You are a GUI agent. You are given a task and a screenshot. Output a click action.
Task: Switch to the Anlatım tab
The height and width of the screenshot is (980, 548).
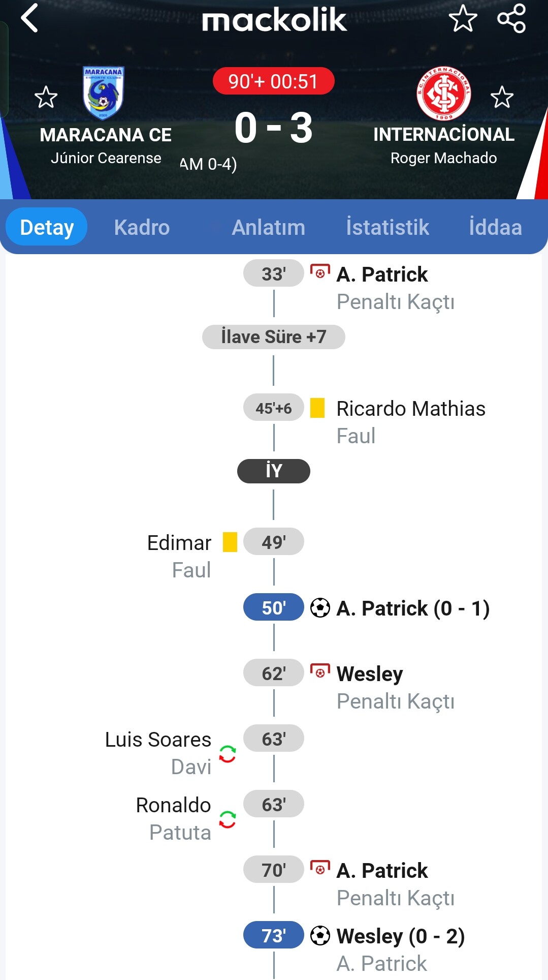coord(269,227)
